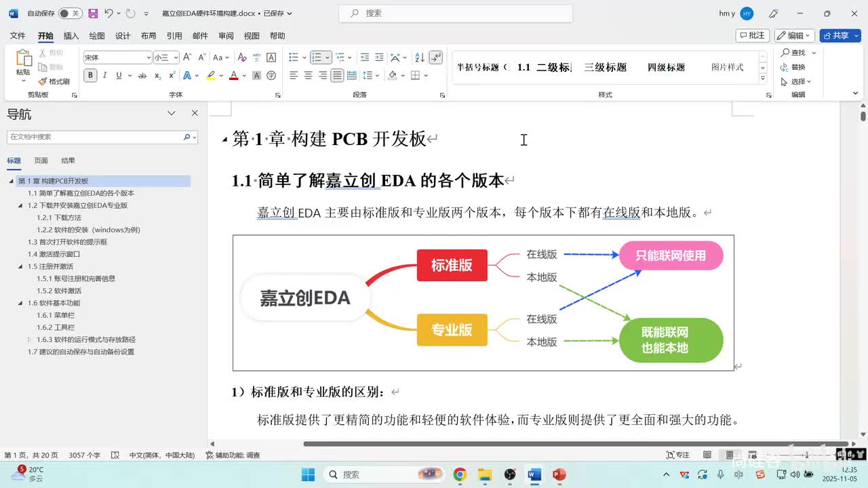Show or hide paragraph marks

(436, 58)
